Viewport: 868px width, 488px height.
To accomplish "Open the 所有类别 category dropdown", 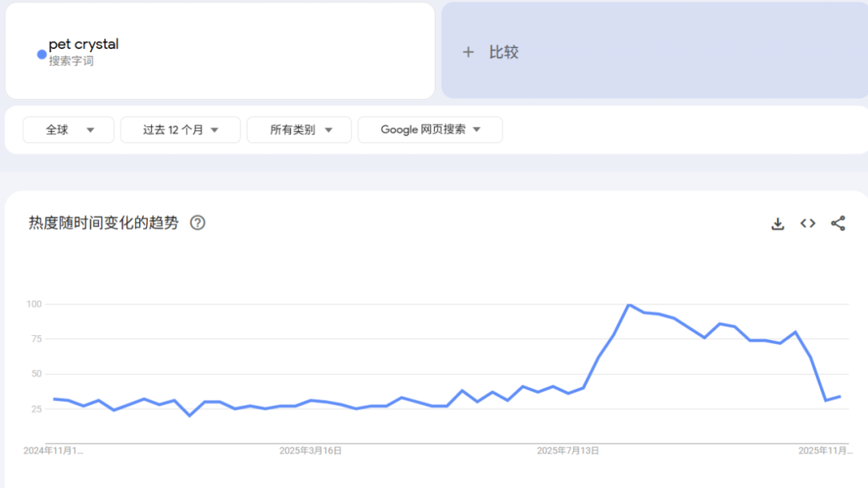I will coord(299,129).
